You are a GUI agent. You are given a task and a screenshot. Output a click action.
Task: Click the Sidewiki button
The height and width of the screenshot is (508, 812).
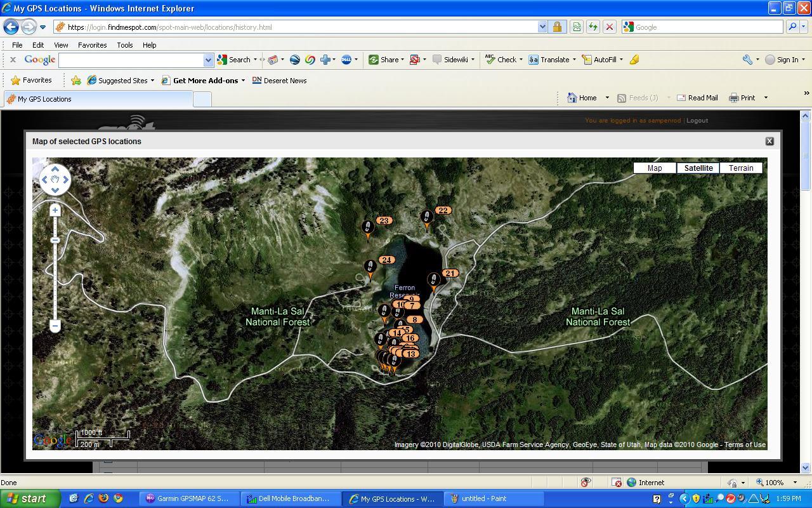pyautogui.click(x=450, y=60)
